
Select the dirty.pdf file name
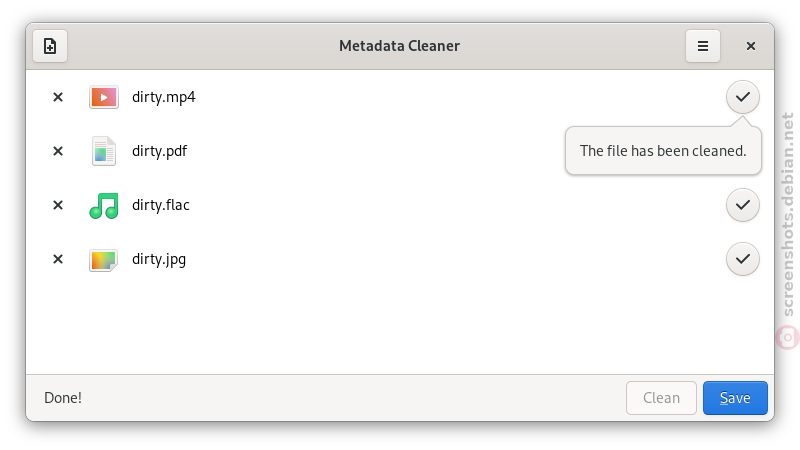[160, 151]
